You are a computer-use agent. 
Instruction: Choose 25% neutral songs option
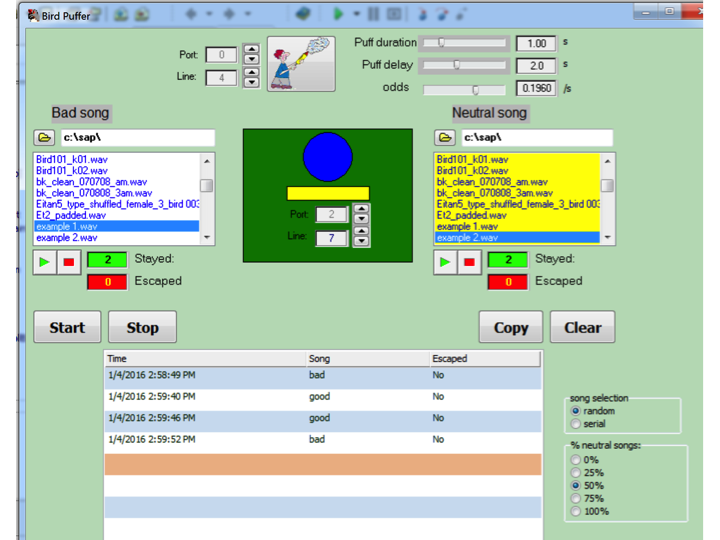tap(575, 472)
